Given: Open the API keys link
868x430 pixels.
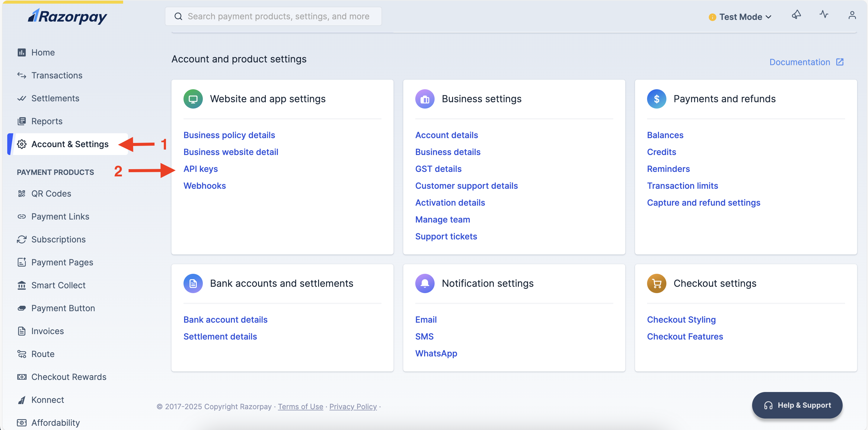Looking at the screenshot, I should pos(200,169).
